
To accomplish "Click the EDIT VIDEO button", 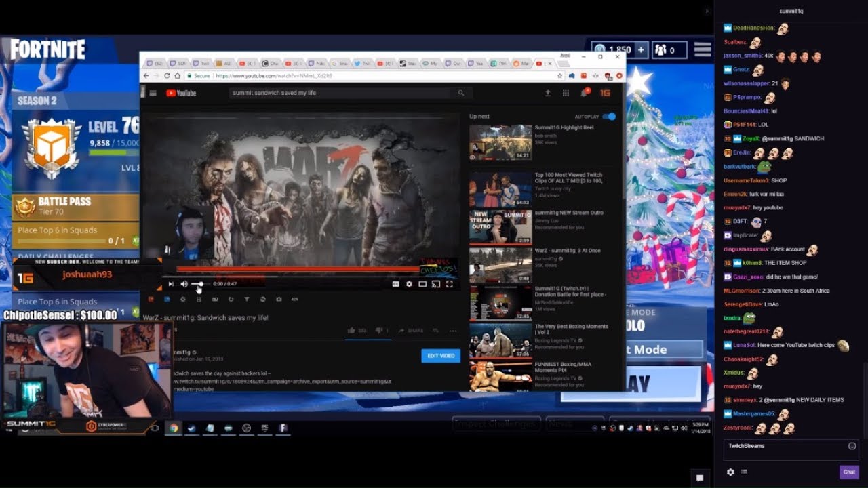I will 441,356.
